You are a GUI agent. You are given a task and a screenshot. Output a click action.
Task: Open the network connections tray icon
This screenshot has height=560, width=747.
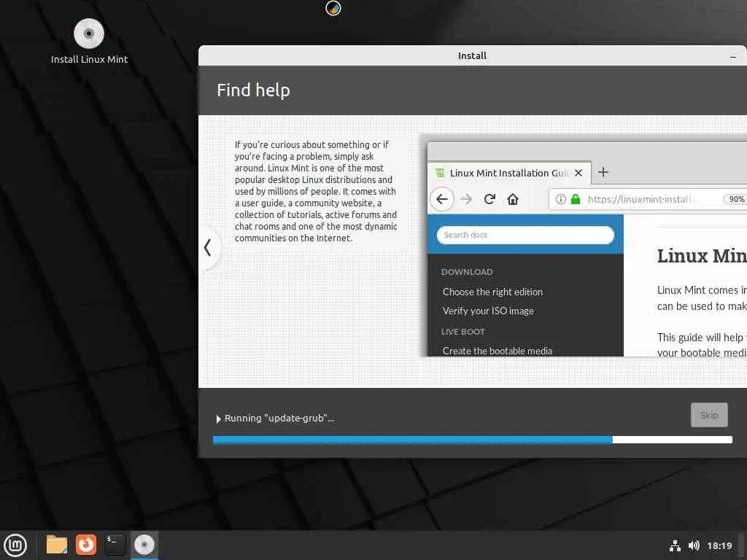point(675,545)
